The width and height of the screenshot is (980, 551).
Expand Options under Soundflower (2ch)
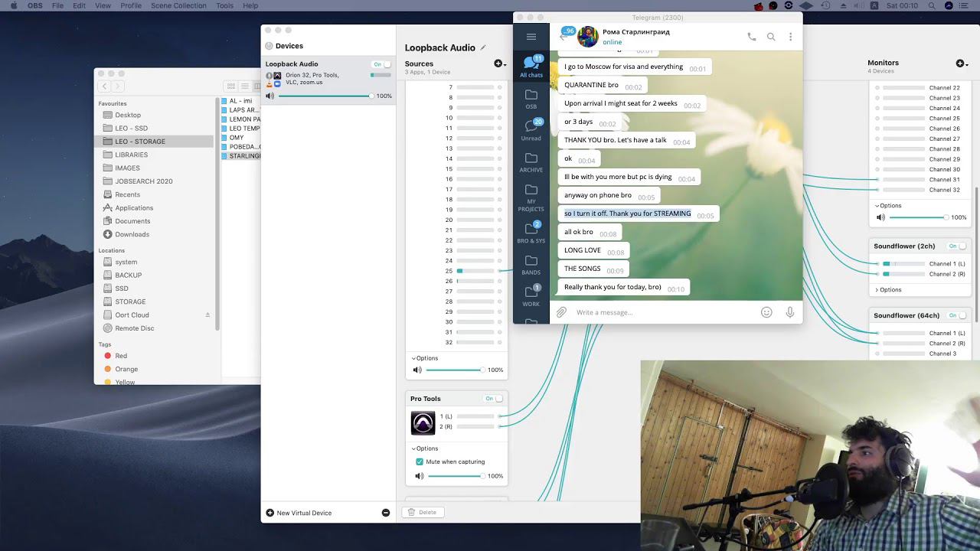pos(888,290)
